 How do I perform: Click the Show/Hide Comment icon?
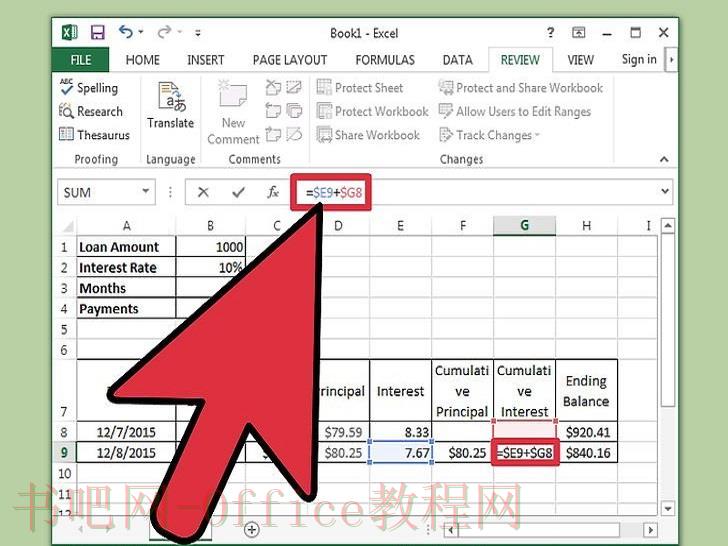coord(294,87)
